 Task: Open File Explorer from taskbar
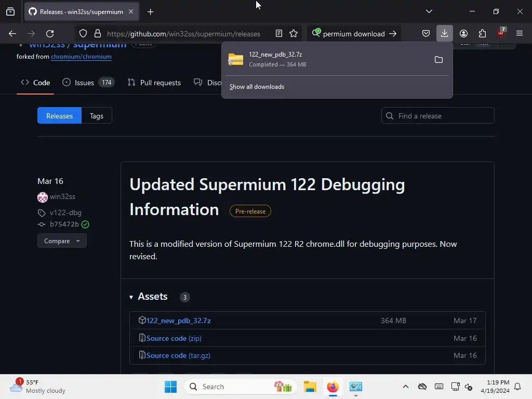point(310,387)
